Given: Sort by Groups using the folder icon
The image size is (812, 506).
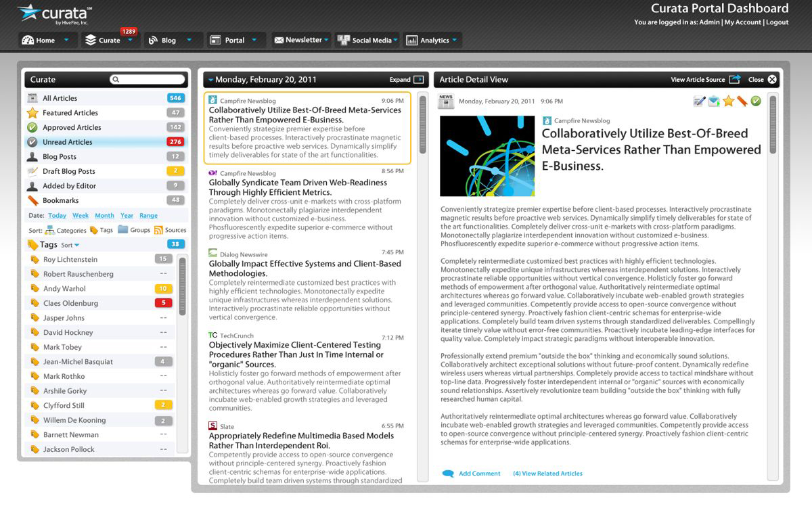Looking at the screenshot, I should click(x=122, y=230).
